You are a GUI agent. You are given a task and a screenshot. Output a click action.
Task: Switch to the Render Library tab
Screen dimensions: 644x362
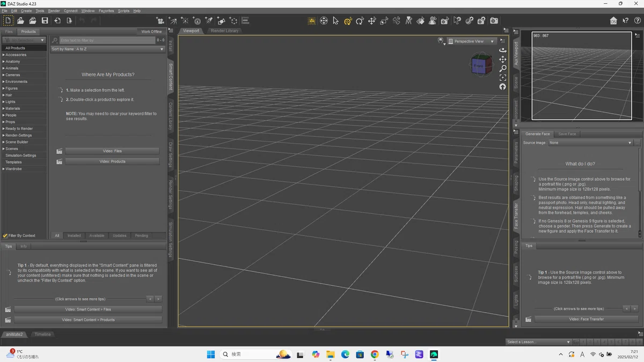pyautogui.click(x=224, y=31)
